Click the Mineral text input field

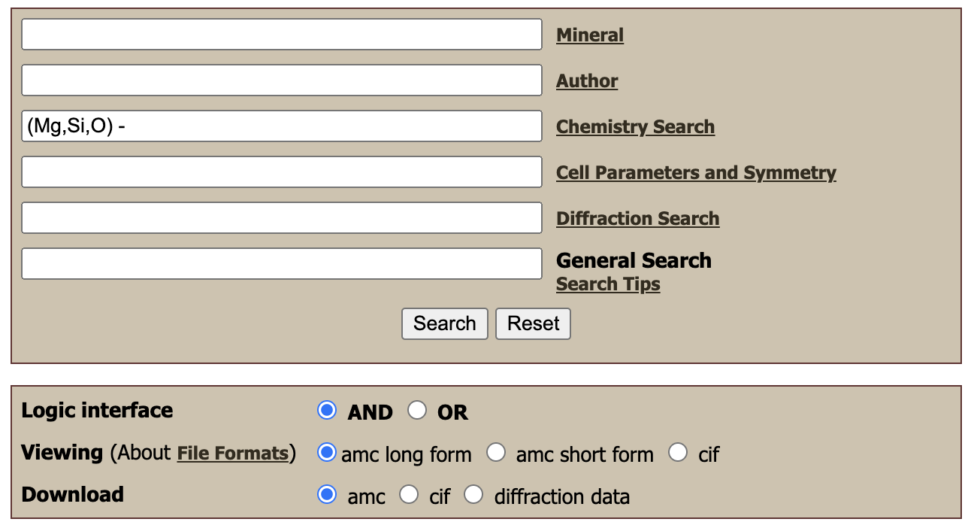pos(282,35)
